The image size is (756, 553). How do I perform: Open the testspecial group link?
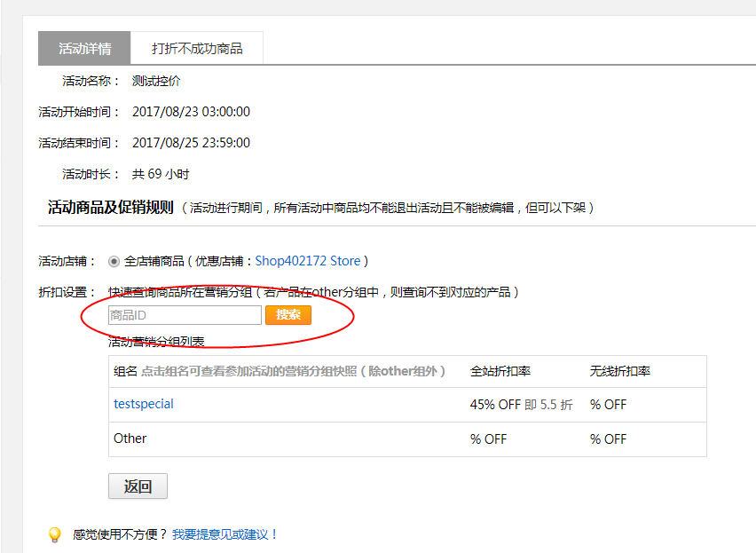[x=143, y=404]
